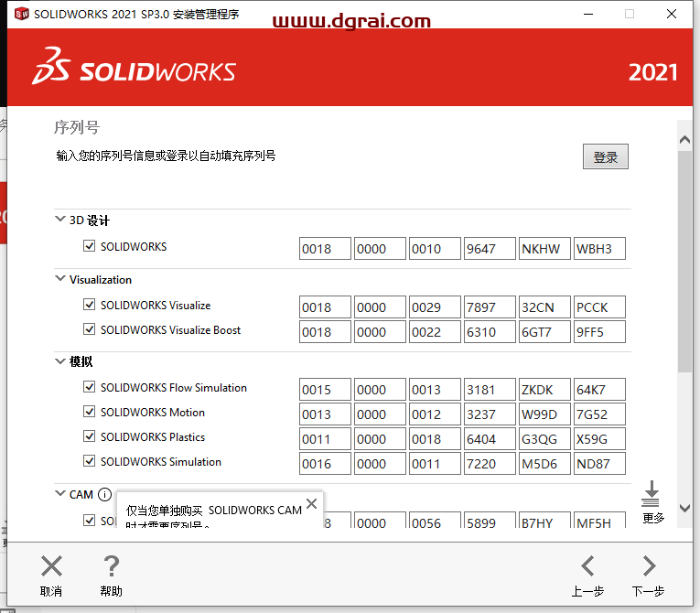Open Help via the question mark icon
The width and height of the screenshot is (700, 613).
pyautogui.click(x=111, y=566)
